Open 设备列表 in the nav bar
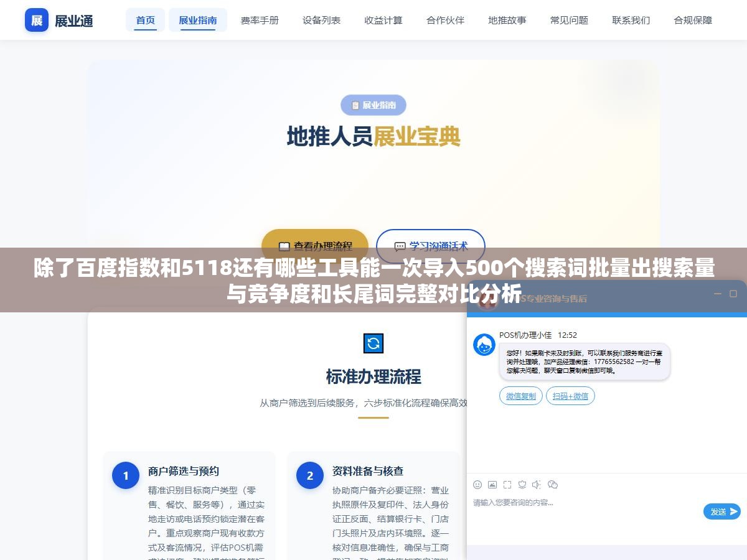Viewport: 747px width, 560px height. [321, 20]
